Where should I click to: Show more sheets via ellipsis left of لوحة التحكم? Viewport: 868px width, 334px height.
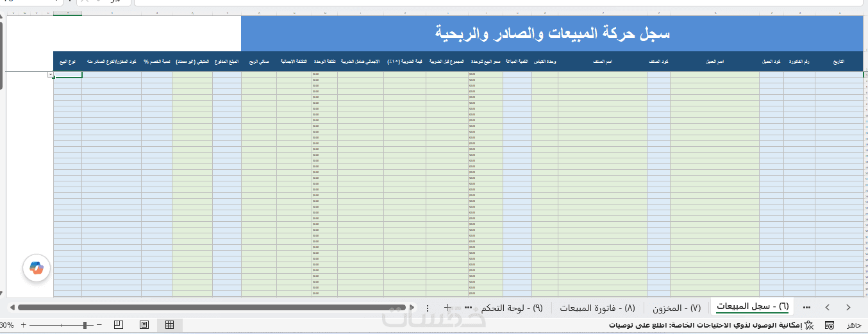[469, 308]
